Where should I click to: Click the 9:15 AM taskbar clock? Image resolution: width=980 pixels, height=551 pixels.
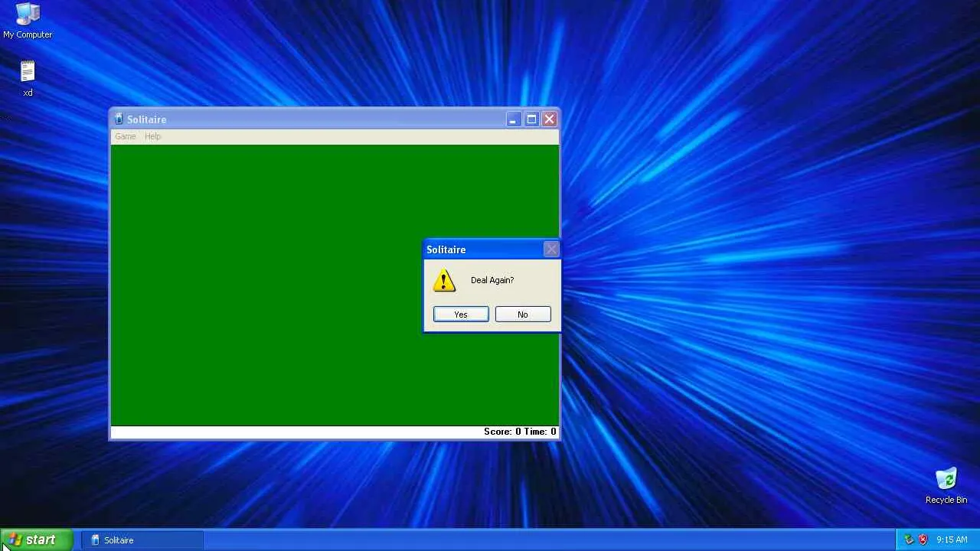(952, 540)
